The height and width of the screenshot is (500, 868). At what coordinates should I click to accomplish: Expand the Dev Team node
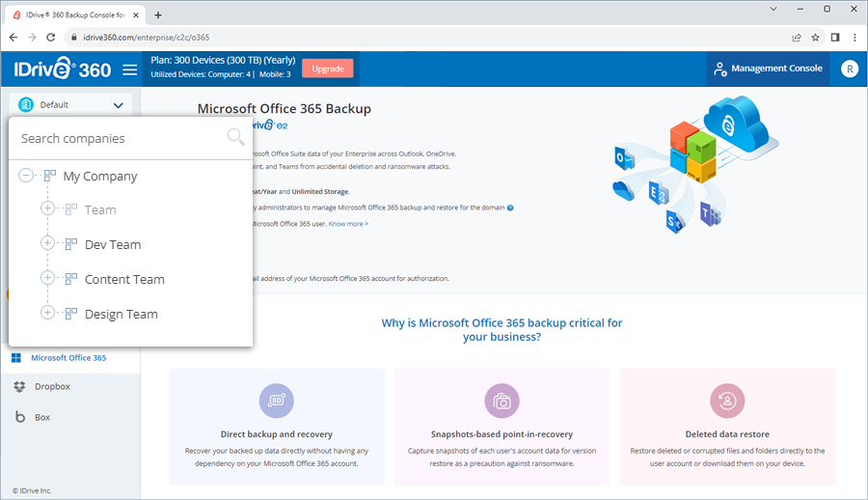[x=47, y=244]
